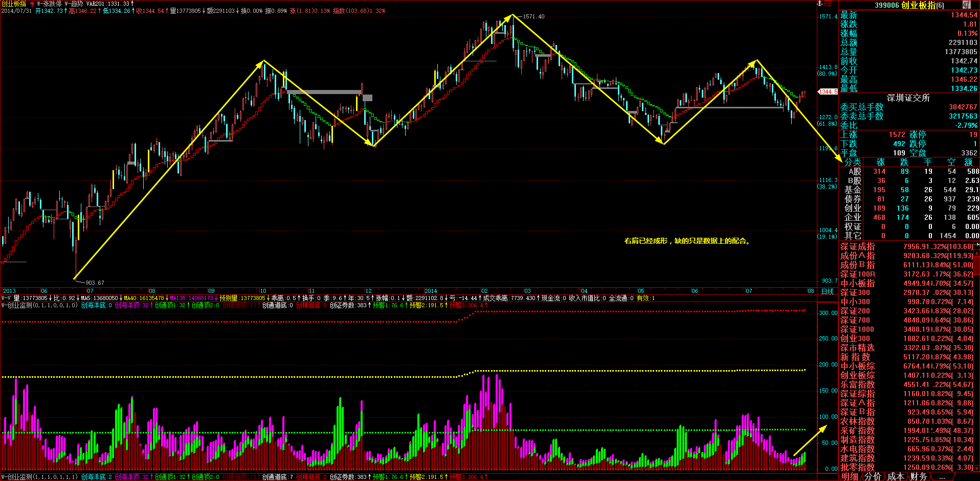Open the 成本 tab

coord(895,476)
